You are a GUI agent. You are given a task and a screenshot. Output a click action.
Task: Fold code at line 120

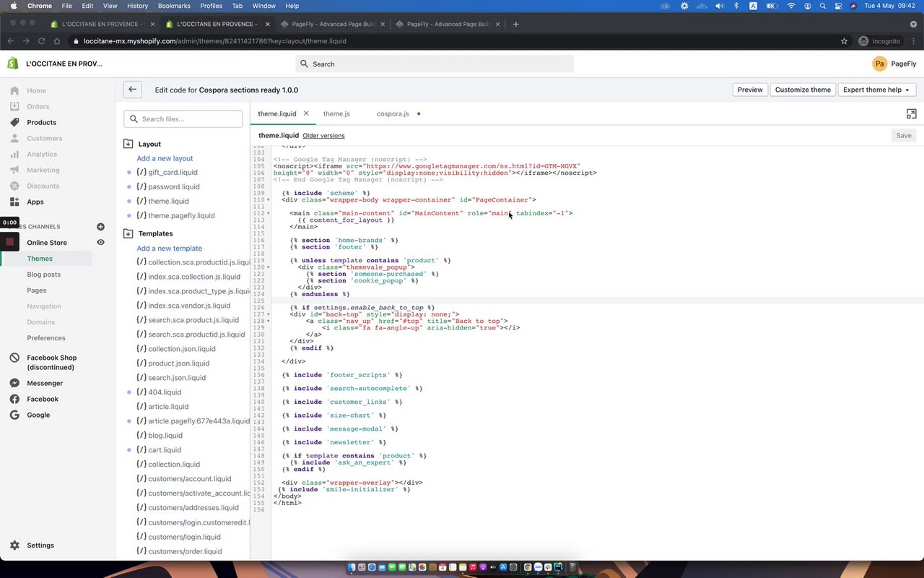pos(269,267)
